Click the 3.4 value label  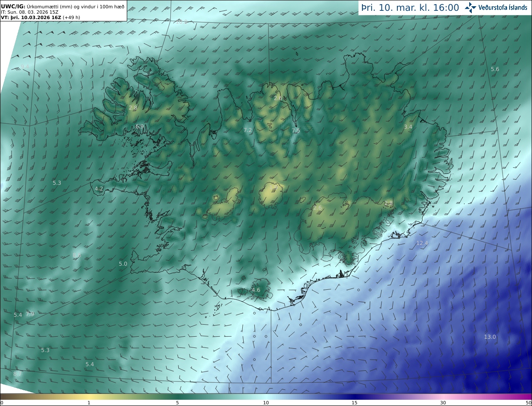pos(408,127)
